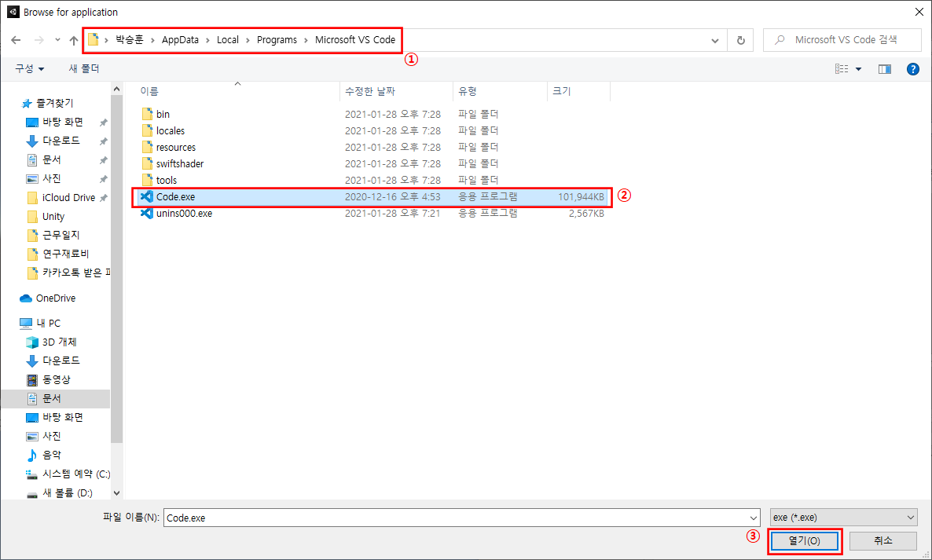This screenshot has height=560, width=932.
Task: Click the Microsoft VS Code search box
Action: click(x=842, y=40)
